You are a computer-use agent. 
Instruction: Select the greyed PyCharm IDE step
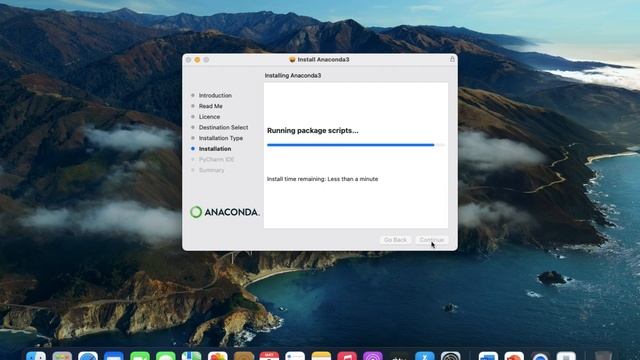(216, 159)
